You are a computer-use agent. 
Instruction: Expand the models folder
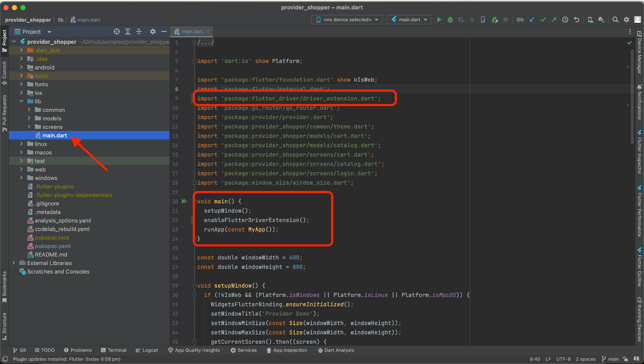point(29,118)
